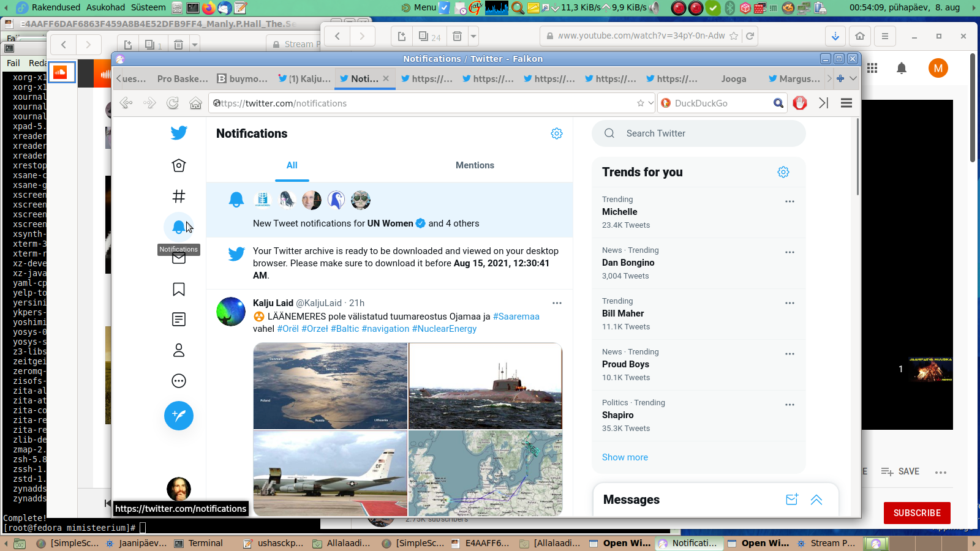The image size is (980, 551).
Task: Click SAVE in the YouTube window
Action: (900, 471)
